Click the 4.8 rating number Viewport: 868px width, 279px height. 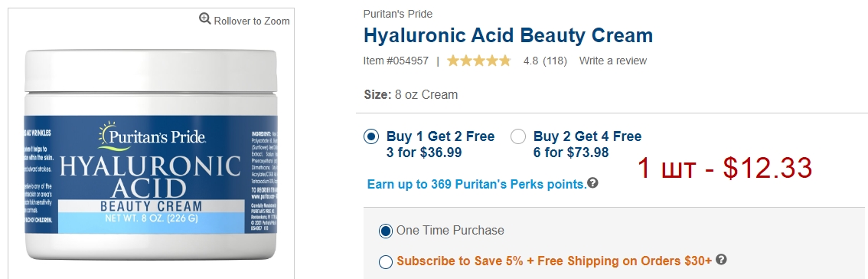(531, 61)
